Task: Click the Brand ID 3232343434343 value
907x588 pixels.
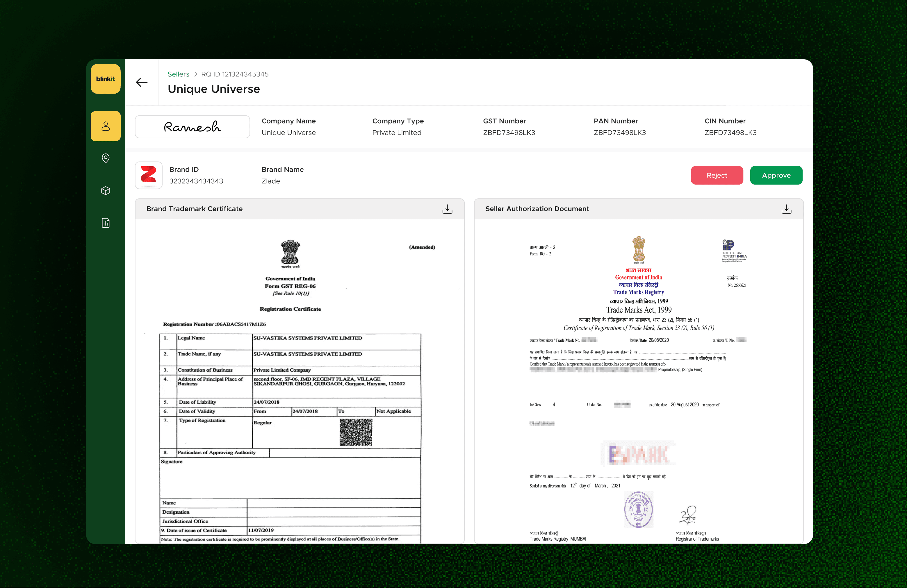Action: click(196, 181)
